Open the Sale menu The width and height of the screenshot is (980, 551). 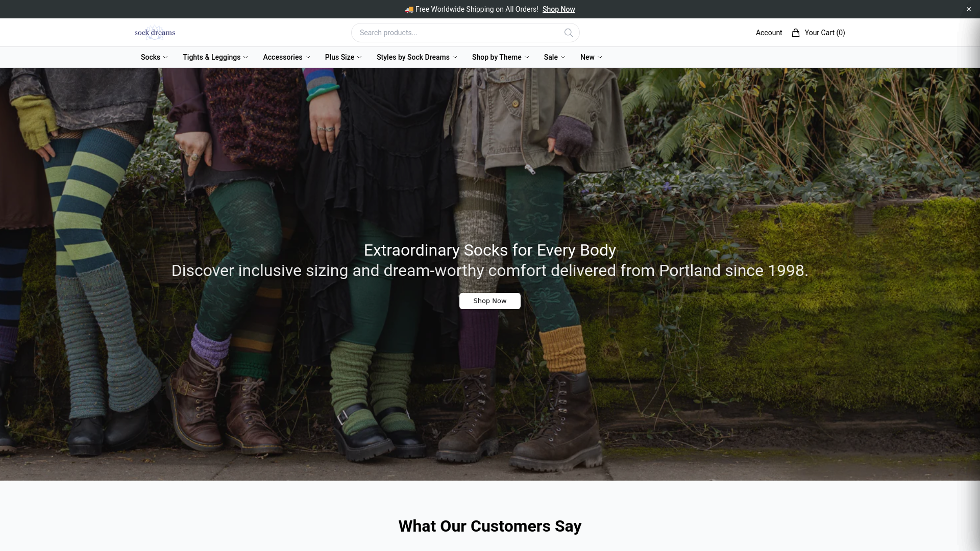pyautogui.click(x=554, y=57)
